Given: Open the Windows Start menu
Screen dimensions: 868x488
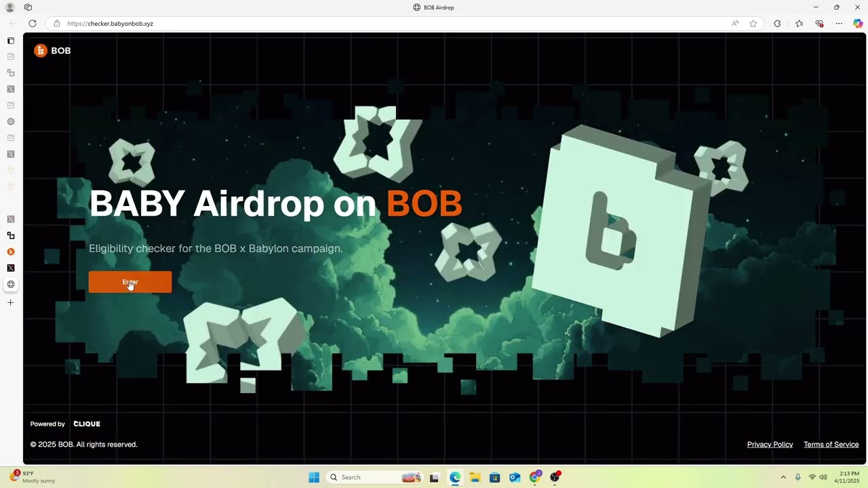Looking at the screenshot, I should point(314,477).
